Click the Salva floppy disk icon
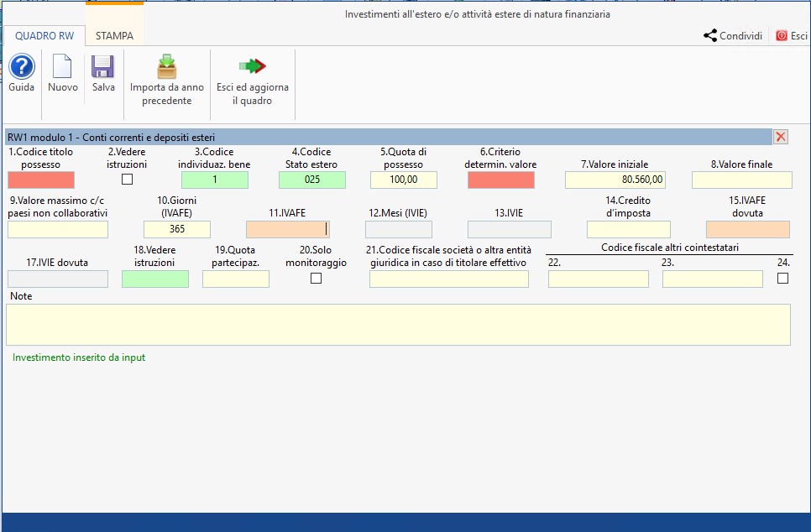Image resolution: width=811 pixels, height=532 pixels. click(x=103, y=67)
